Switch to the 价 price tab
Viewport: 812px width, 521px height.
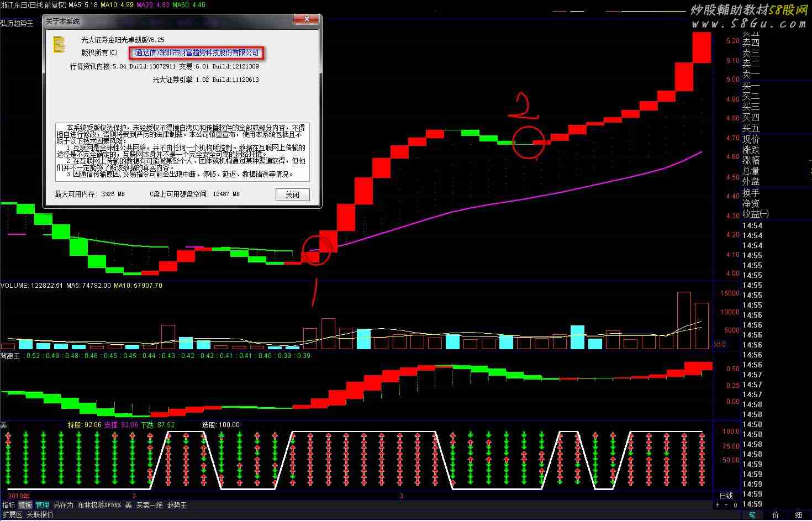pos(776,515)
